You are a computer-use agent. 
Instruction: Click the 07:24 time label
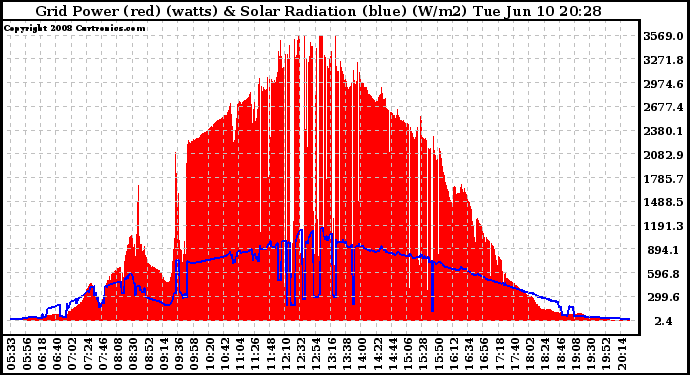[x=87, y=354]
